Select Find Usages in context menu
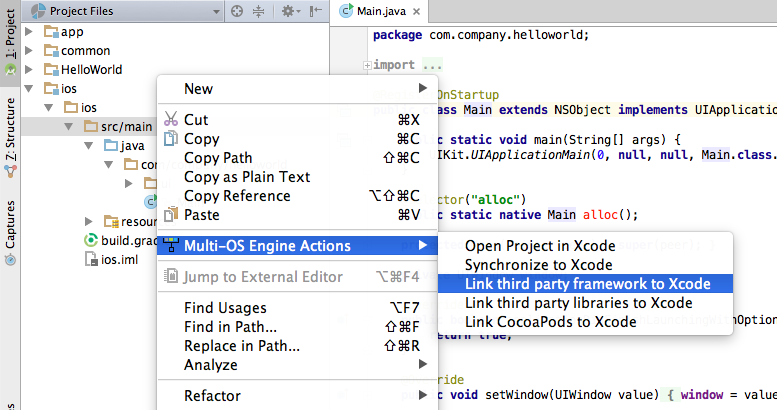This screenshot has width=777, height=410. click(297, 307)
